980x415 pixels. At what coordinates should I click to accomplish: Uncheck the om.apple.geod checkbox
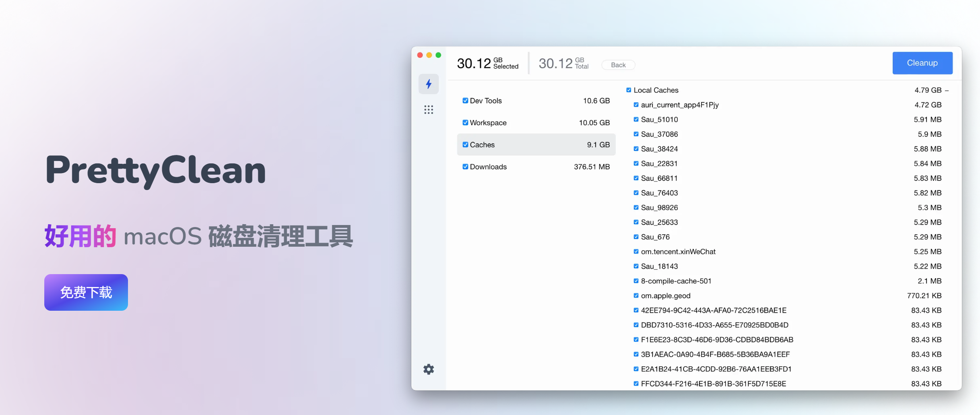(636, 295)
